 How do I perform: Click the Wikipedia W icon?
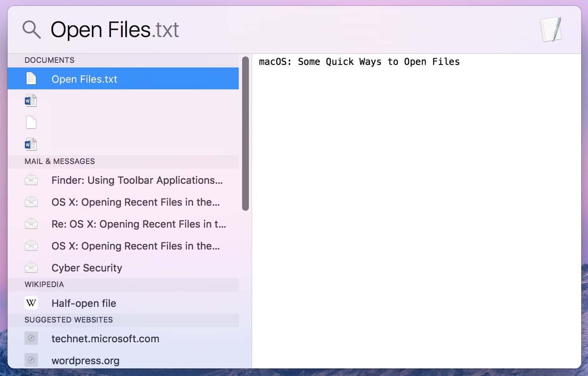[x=31, y=303]
